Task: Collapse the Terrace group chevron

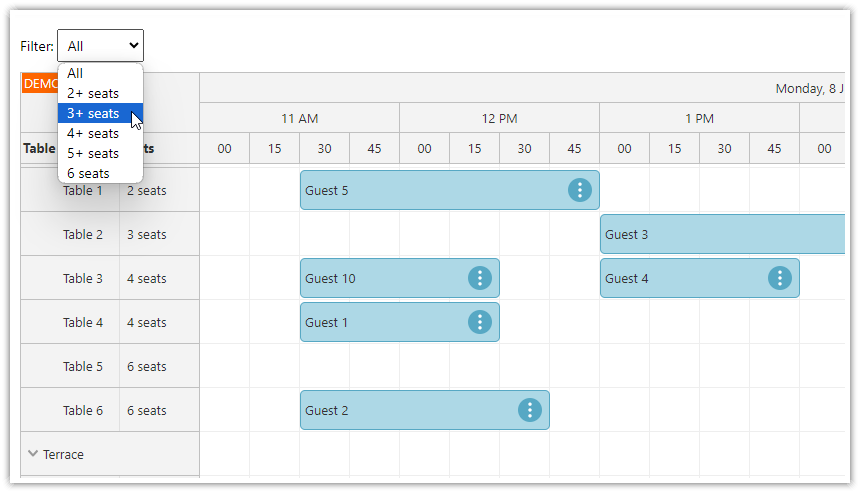Action: [x=33, y=454]
